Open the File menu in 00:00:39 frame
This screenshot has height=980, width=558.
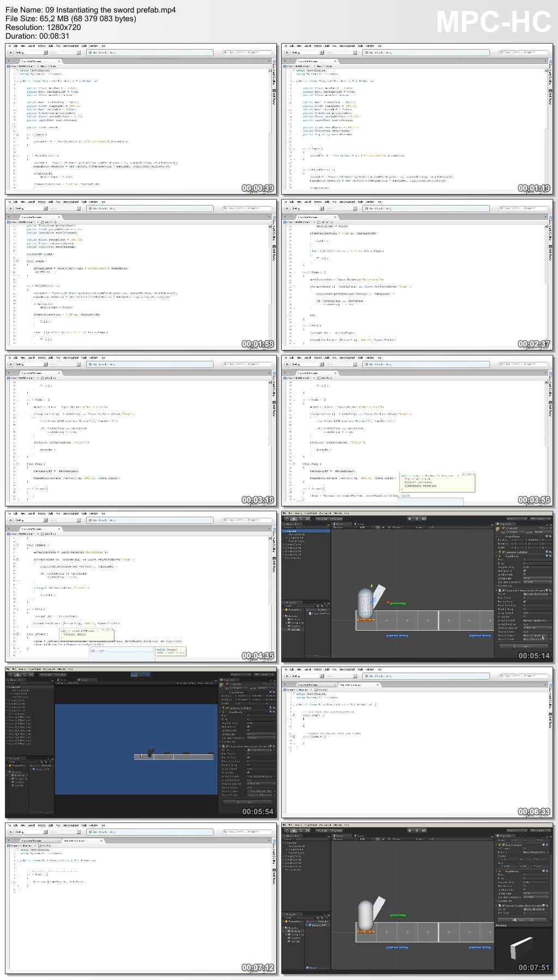pos(9,46)
